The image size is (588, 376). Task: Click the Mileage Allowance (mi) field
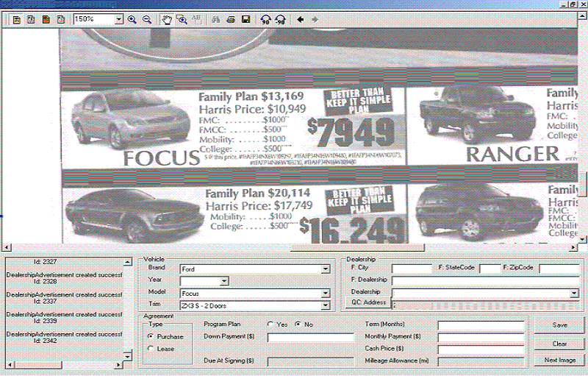coord(481,362)
